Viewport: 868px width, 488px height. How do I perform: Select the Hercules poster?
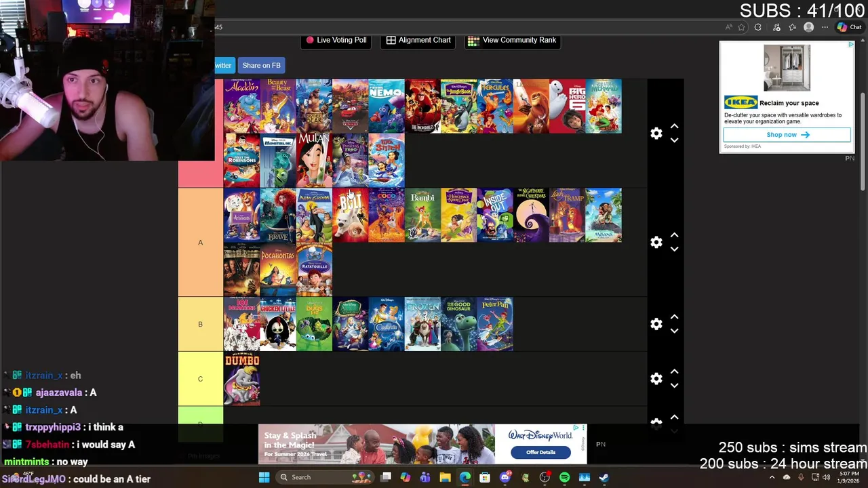click(495, 106)
